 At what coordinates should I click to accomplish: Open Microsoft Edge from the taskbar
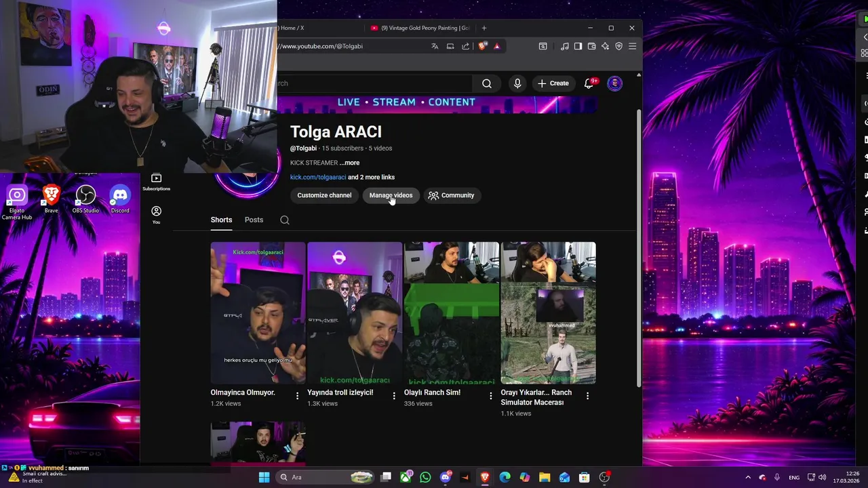[505, 477]
